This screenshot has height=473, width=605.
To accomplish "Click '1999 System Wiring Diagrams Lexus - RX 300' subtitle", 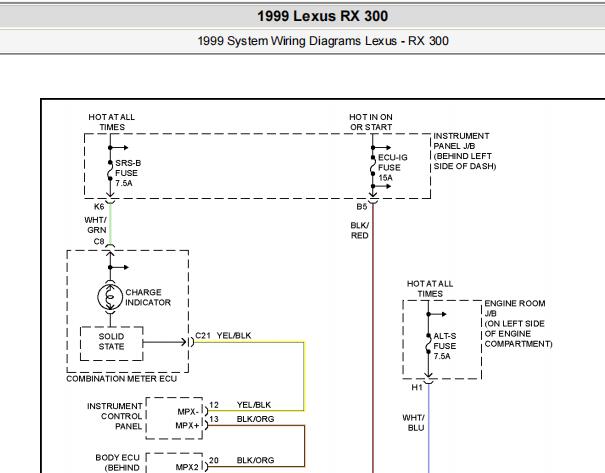I will click(323, 41).
